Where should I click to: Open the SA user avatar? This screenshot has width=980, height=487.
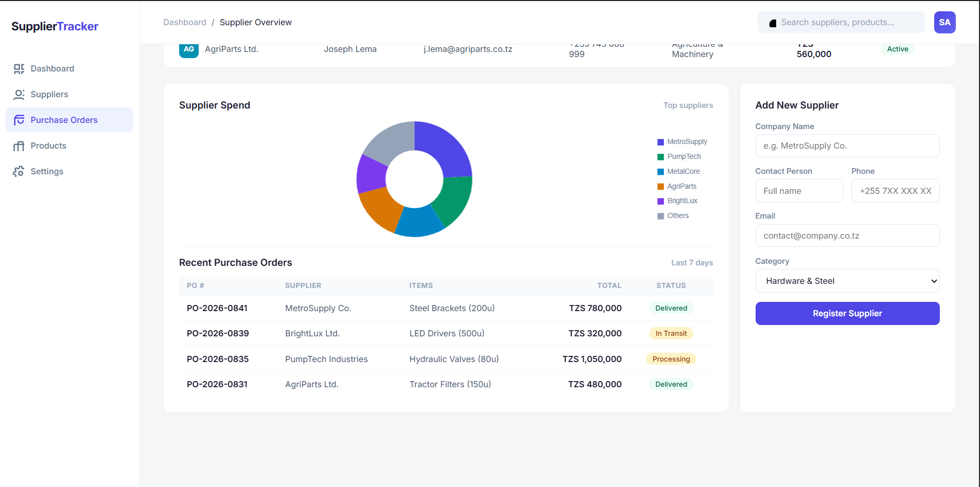point(944,22)
